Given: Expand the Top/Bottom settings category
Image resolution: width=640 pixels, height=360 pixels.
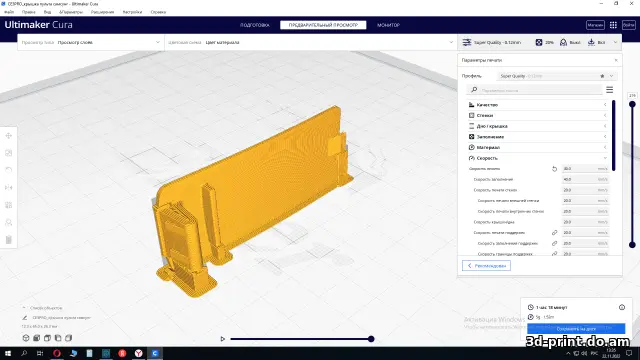Looking at the screenshot, I should coord(538,126).
